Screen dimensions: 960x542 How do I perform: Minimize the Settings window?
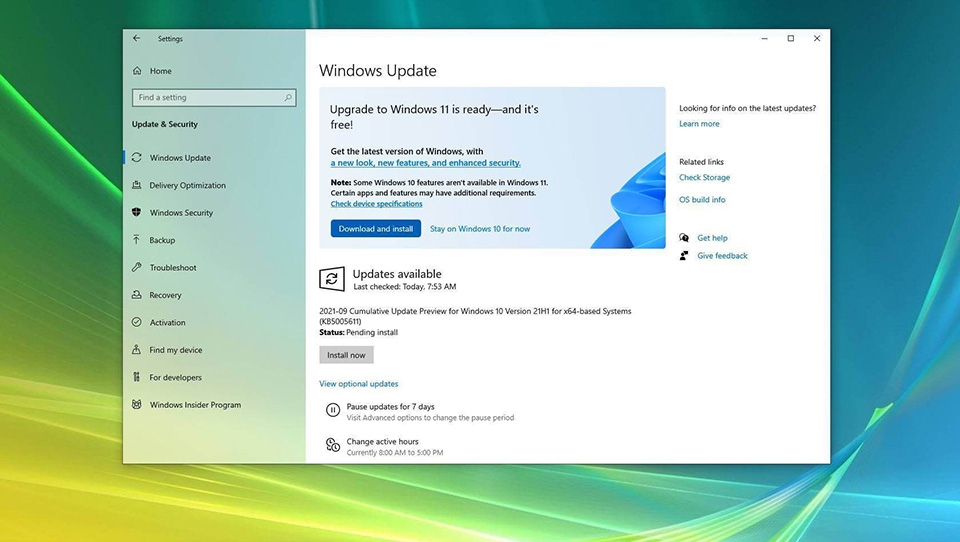coord(764,38)
